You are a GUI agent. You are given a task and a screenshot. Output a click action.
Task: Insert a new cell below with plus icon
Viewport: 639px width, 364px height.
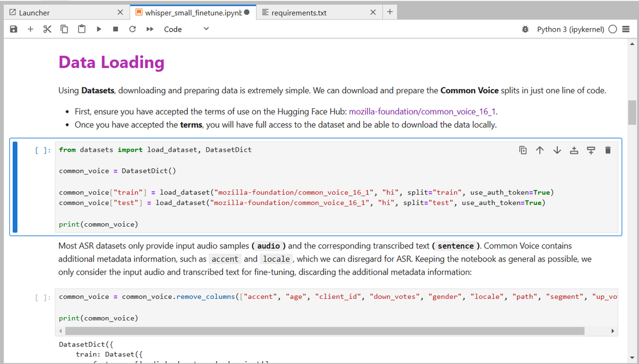tap(30, 29)
